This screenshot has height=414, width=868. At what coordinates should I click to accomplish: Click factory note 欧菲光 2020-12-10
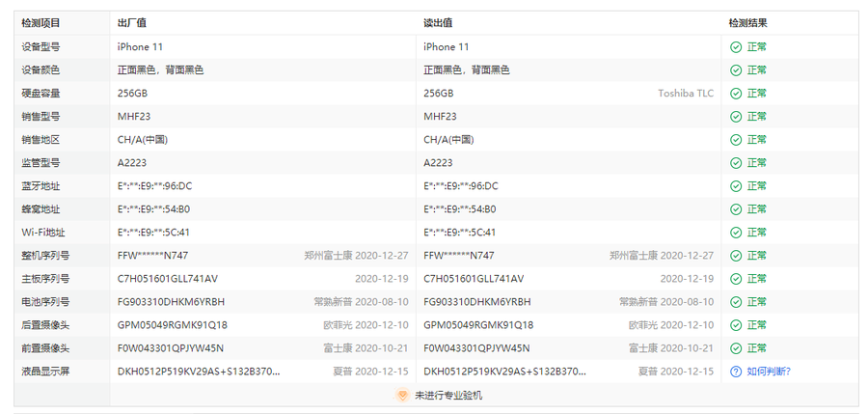pos(366,325)
